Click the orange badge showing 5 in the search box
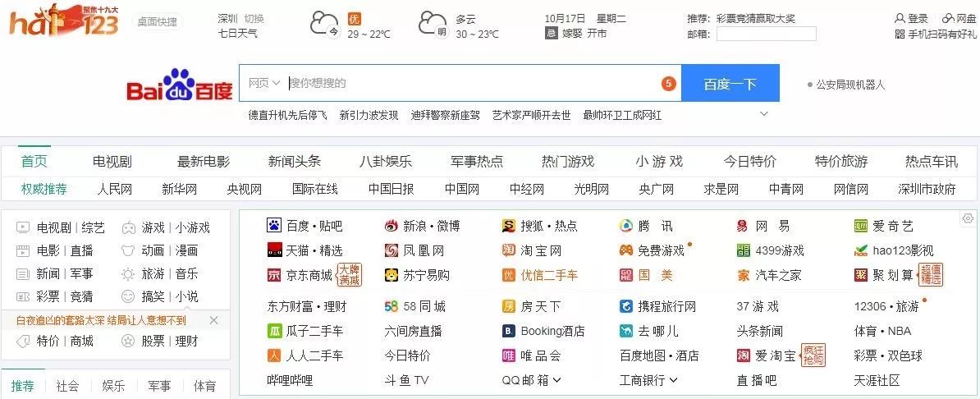The image size is (980, 399). [x=668, y=83]
